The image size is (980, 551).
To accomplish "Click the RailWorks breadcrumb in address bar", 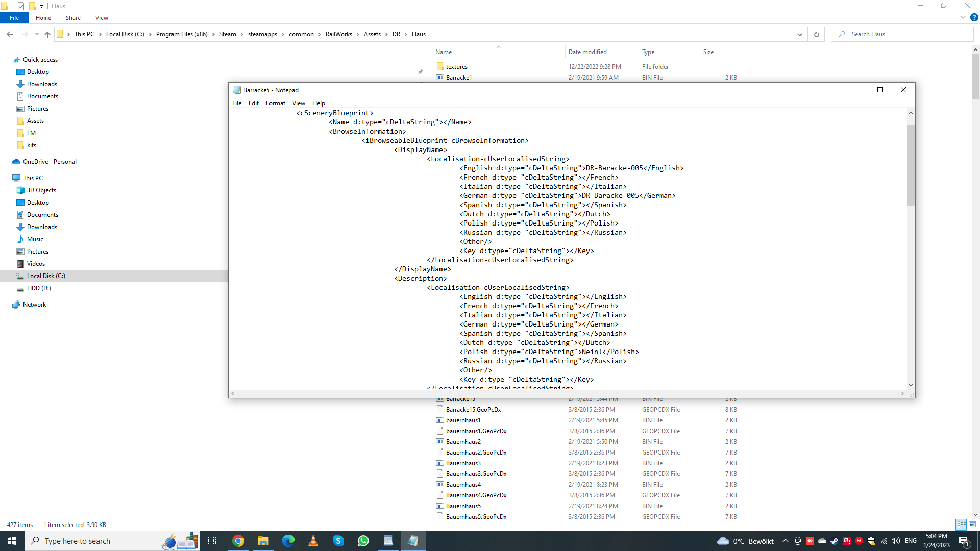I will pyautogui.click(x=338, y=34).
